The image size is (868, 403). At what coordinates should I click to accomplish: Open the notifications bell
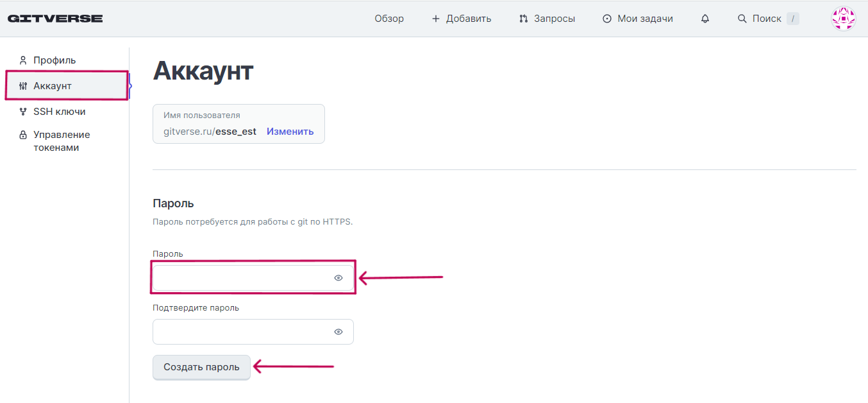(x=705, y=19)
